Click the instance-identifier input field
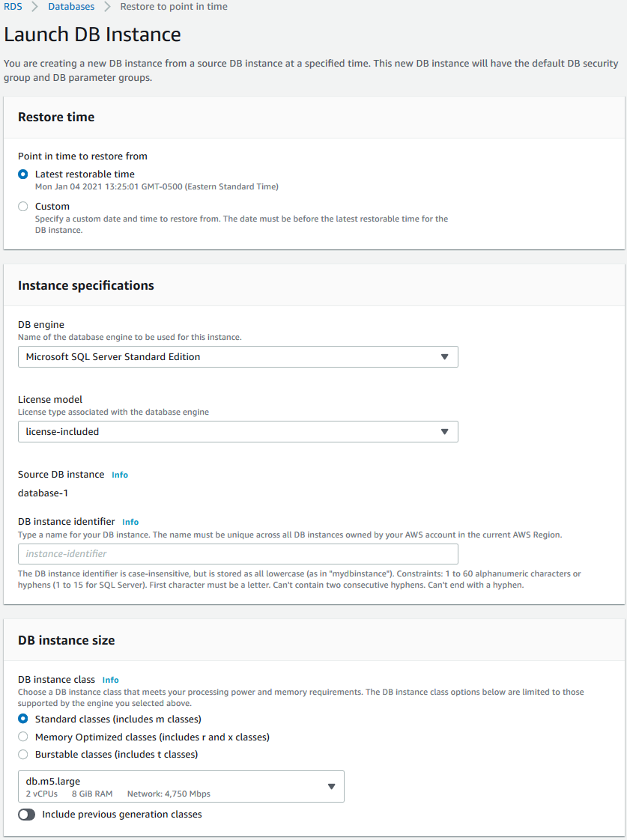Viewport: 627px width, 840px height. tap(237, 553)
